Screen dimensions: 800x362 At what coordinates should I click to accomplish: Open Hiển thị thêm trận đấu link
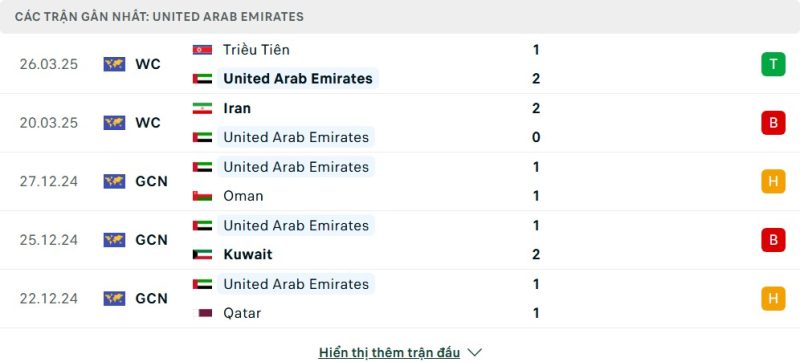(x=389, y=352)
